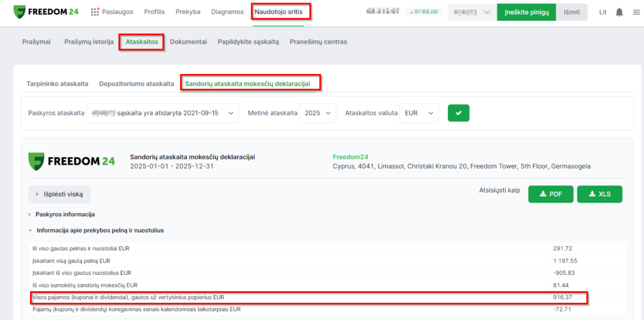Open Paslaugos services grid menu
Viewport: 644px width, 320px height.
113,12
